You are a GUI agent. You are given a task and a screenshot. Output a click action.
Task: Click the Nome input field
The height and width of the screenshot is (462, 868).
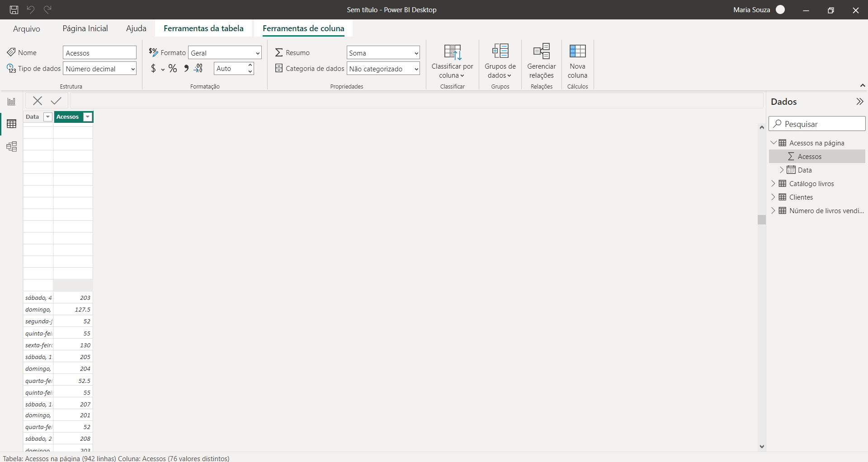pyautogui.click(x=99, y=53)
